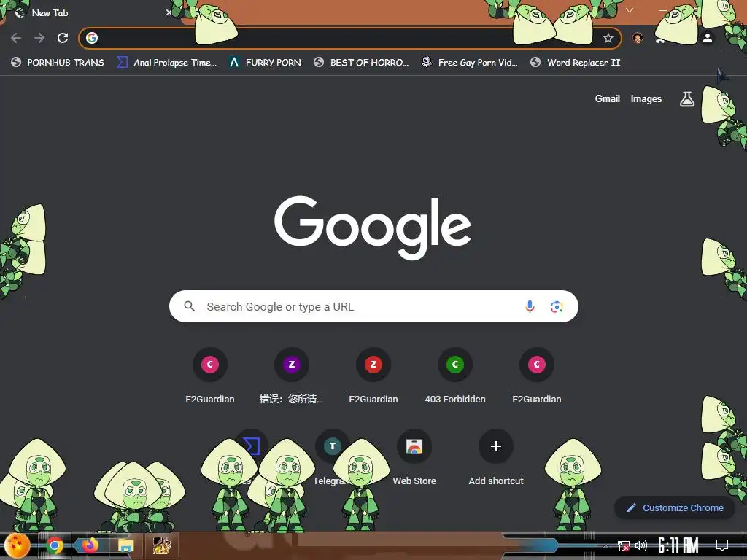Viewport: 747px width, 560px height.
Task: Go back to the previous page
Action: click(x=16, y=38)
